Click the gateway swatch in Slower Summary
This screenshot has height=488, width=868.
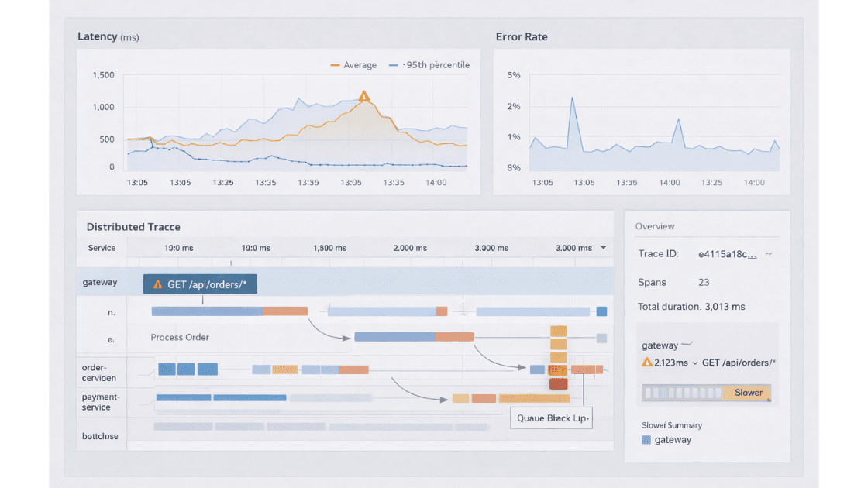pos(646,440)
